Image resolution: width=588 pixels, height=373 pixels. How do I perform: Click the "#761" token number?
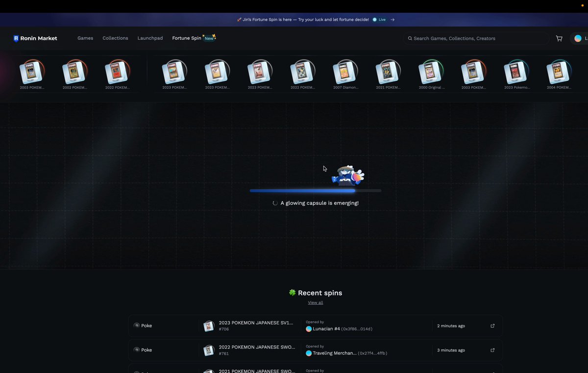pos(223,354)
